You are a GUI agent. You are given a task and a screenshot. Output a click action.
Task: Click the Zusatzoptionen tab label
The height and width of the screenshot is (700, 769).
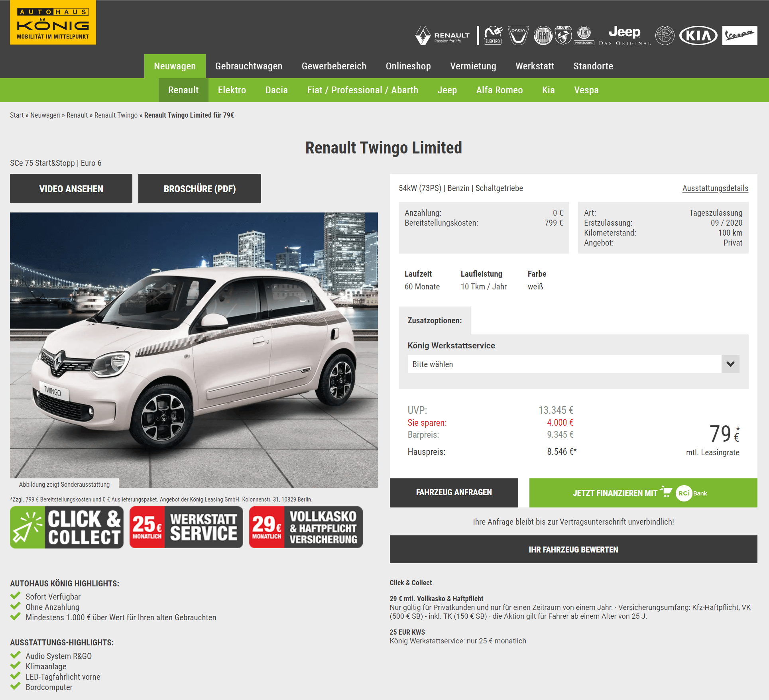tap(435, 321)
